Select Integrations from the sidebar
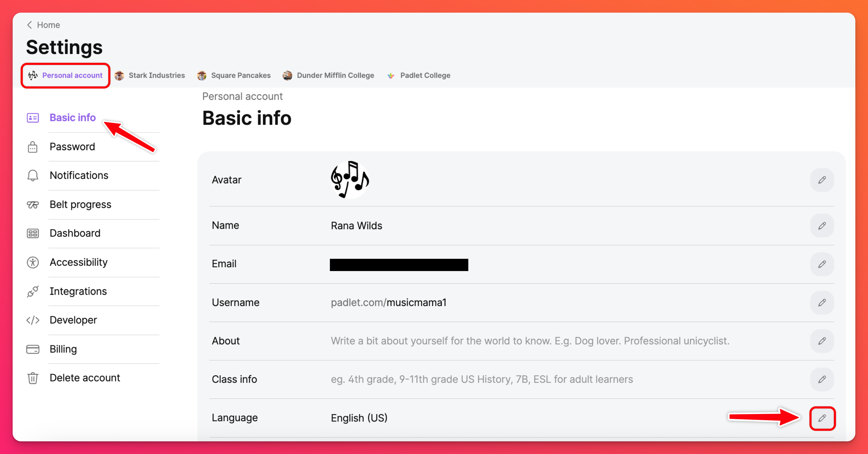Image resolution: width=868 pixels, height=454 pixels. pos(78,291)
